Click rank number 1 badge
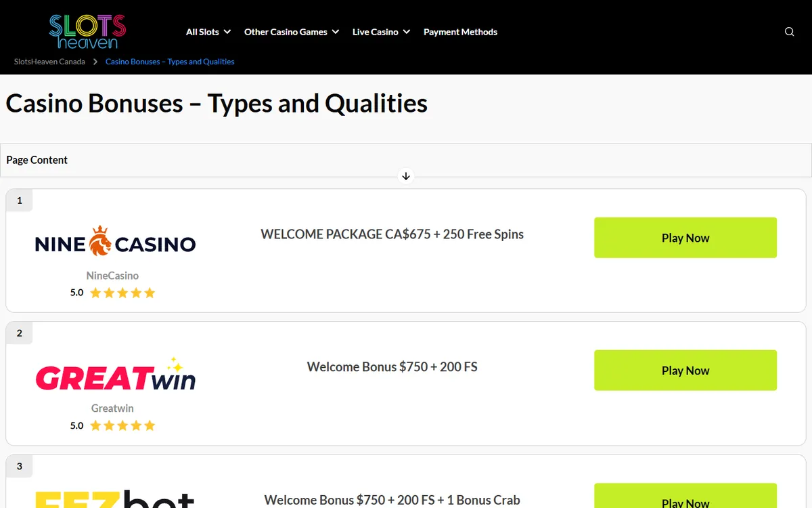Screen dimensions: 812x508 20,200
